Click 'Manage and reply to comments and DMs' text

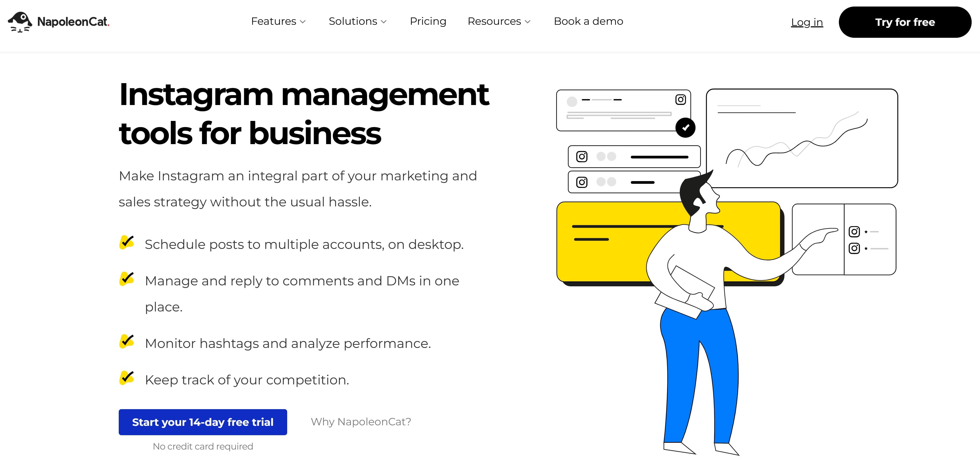click(x=302, y=294)
